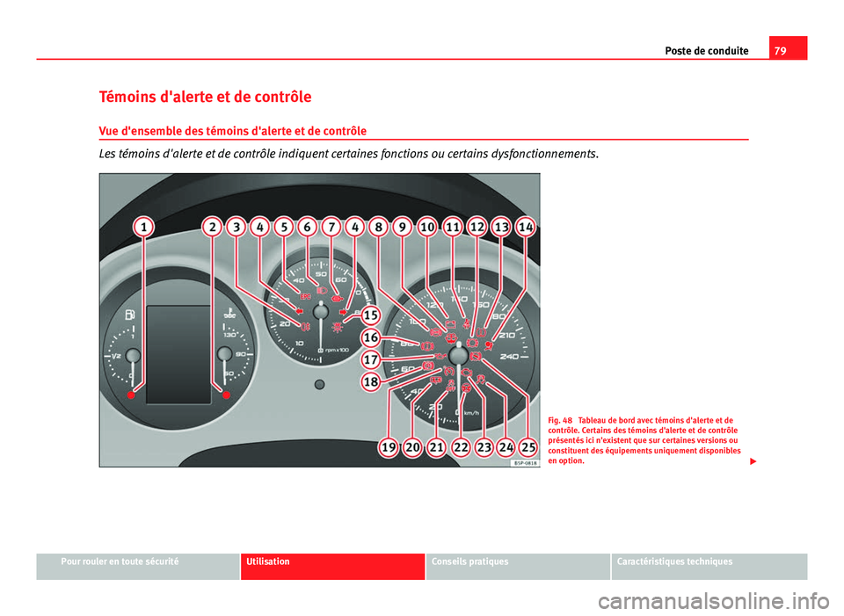Click the fuel pump symbol on gauge
Image resolution: width=844 pixels, height=616 pixels.
[130, 315]
